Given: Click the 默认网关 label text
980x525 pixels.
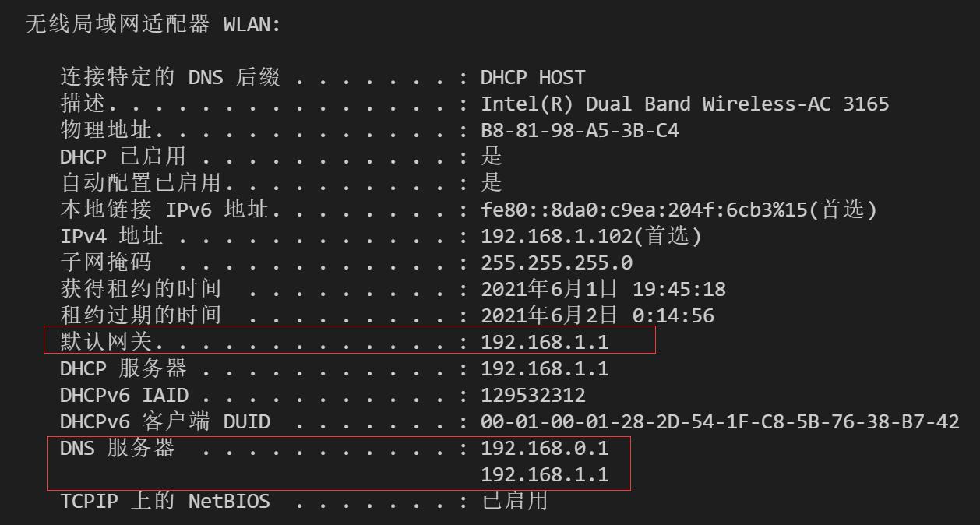Looking at the screenshot, I should [x=106, y=341].
